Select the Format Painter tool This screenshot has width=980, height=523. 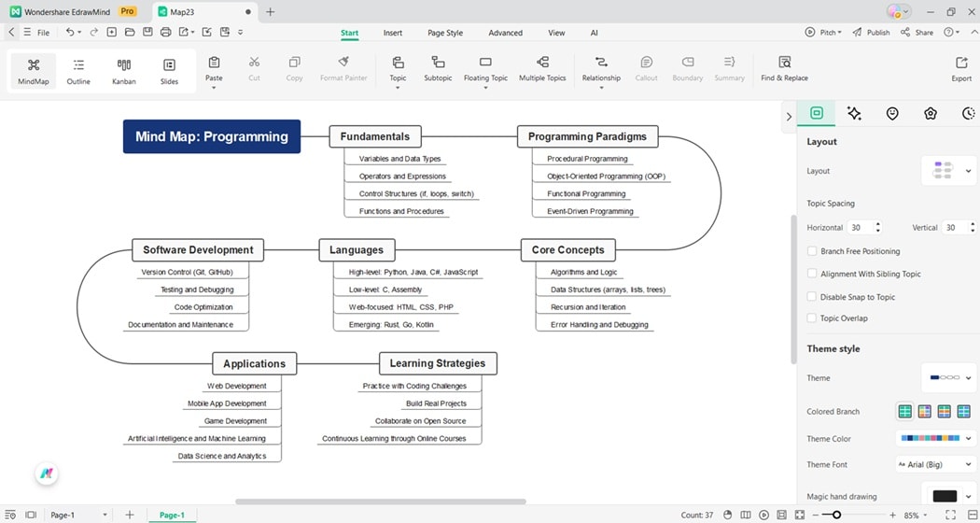(x=343, y=68)
